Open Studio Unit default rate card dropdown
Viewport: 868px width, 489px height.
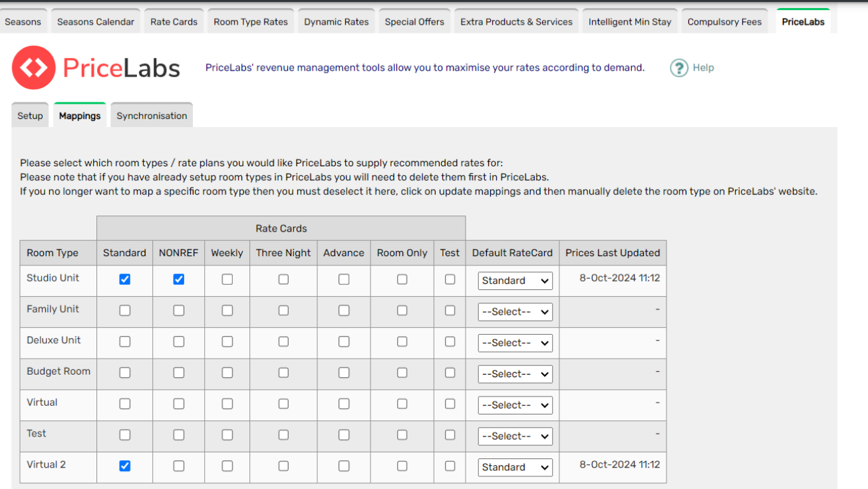515,281
